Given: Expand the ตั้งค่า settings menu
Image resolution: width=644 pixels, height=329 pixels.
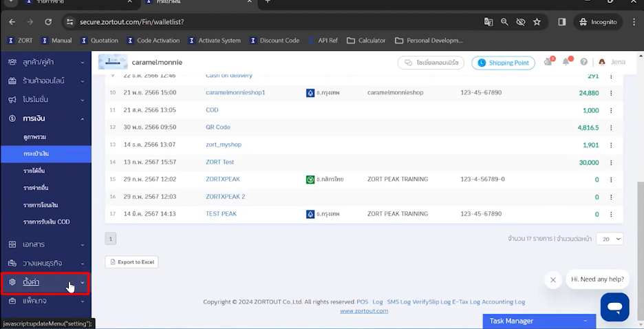Looking at the screenshot, I should point(45,282).
